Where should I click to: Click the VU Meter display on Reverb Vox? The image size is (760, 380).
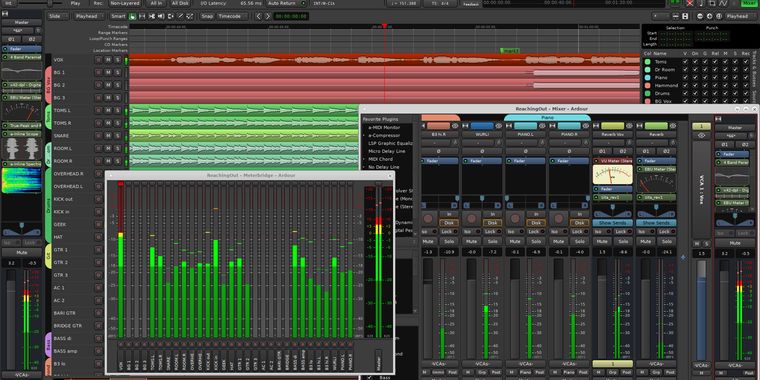613,174
